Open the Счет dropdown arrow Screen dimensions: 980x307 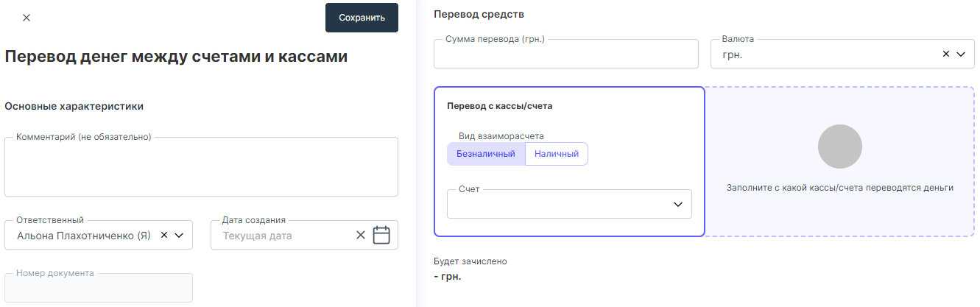[678, 205]
